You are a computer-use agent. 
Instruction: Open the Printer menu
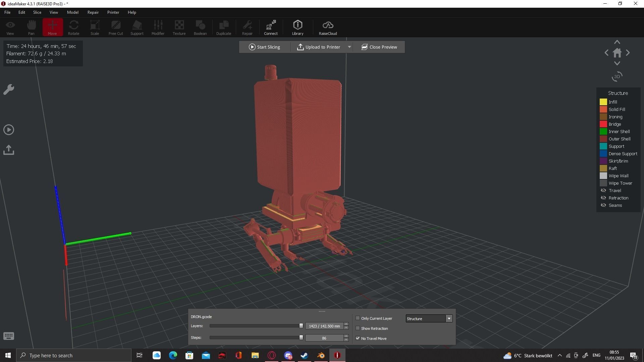113,12
